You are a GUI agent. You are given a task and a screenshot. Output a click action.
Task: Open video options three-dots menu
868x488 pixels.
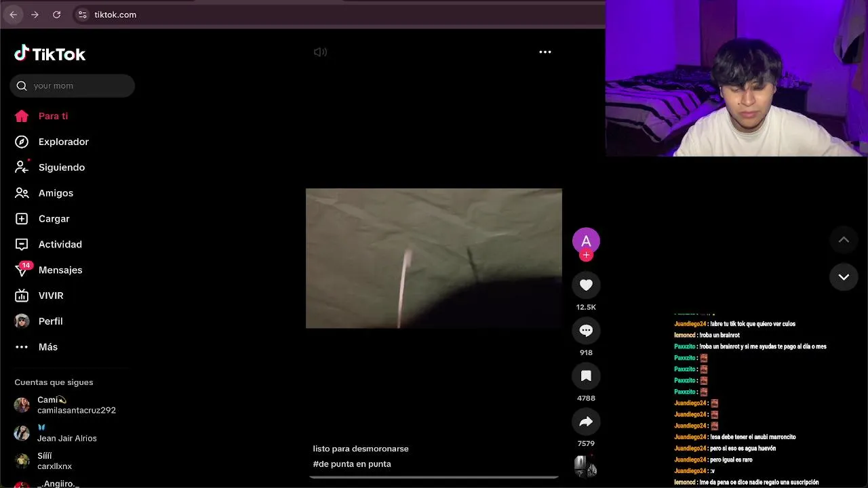pos(545,52)
